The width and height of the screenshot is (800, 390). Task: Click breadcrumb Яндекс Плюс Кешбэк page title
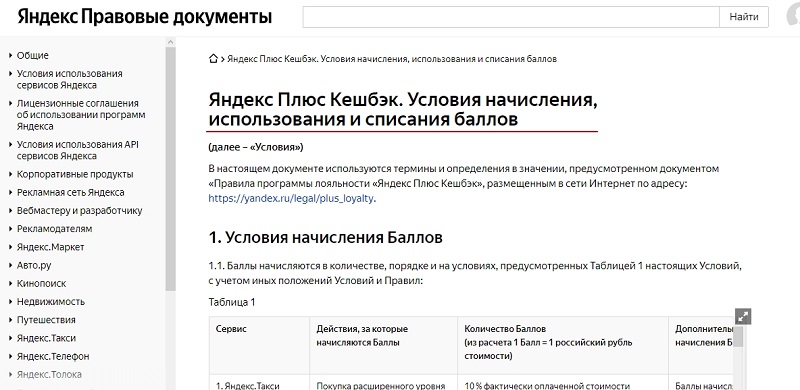pos(392,59)
